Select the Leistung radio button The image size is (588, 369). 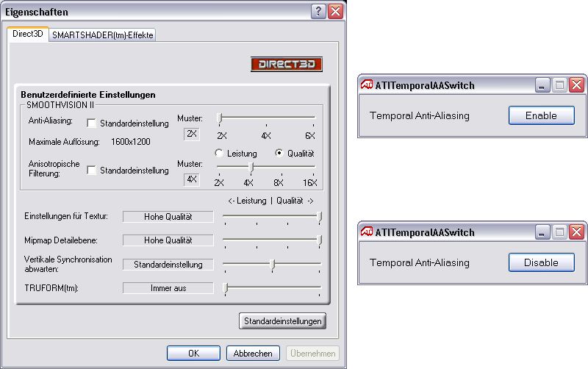[x=219, y=153]
